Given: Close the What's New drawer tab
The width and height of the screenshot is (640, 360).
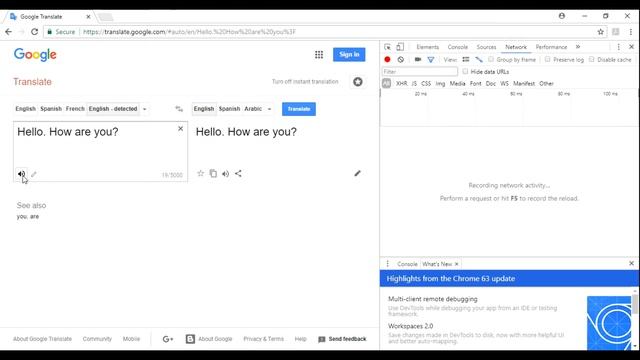Looking at the screenshot, I should [456, 264].
